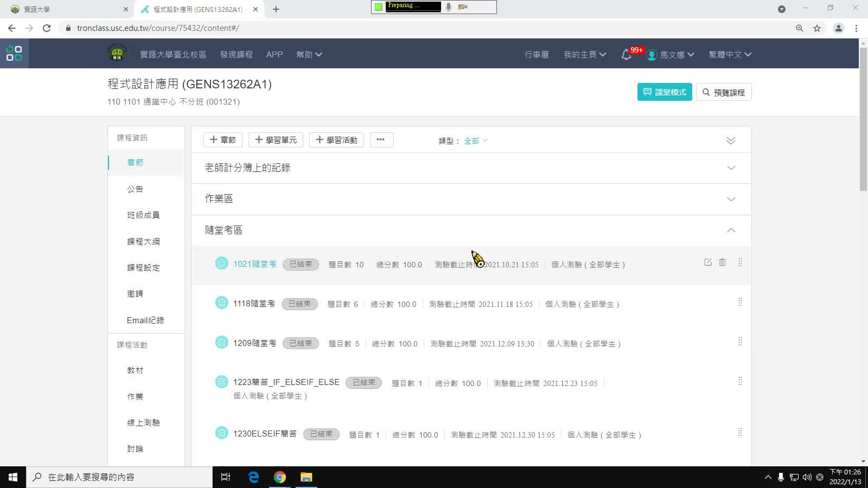Viewport: 868px width, 488px height.
Task: Click the add 學習單元 button
Action: coord(276,140)
